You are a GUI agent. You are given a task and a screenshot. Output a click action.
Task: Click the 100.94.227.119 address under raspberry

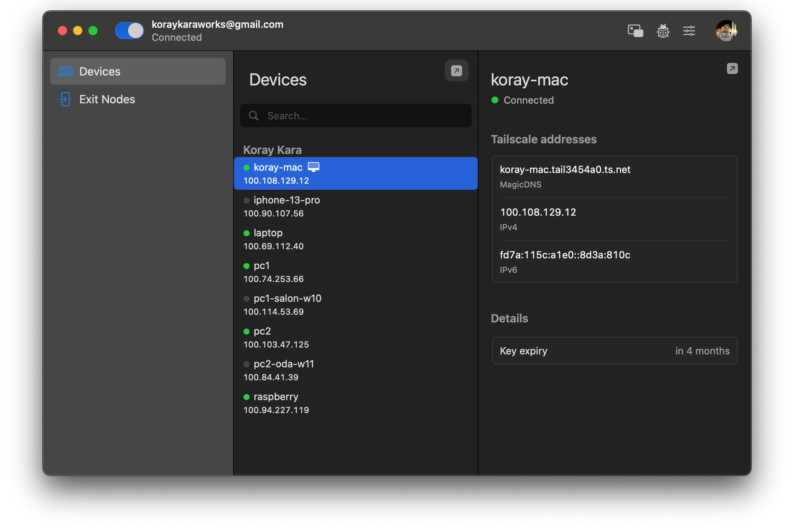pyautogui.click(x=276, y=410)
